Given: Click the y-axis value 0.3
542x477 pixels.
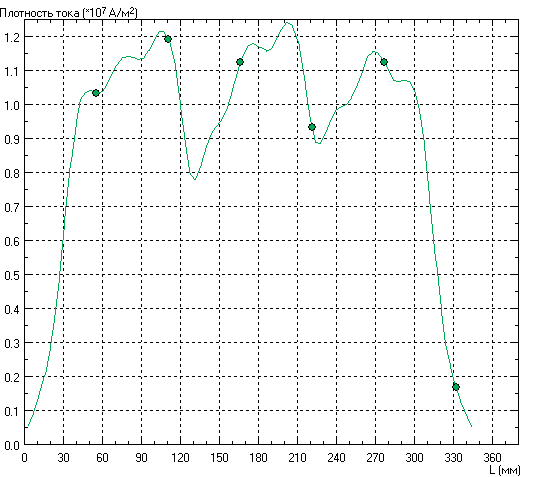Looking at the screenshot, I should pyautogui.click(x=12, y=344).
